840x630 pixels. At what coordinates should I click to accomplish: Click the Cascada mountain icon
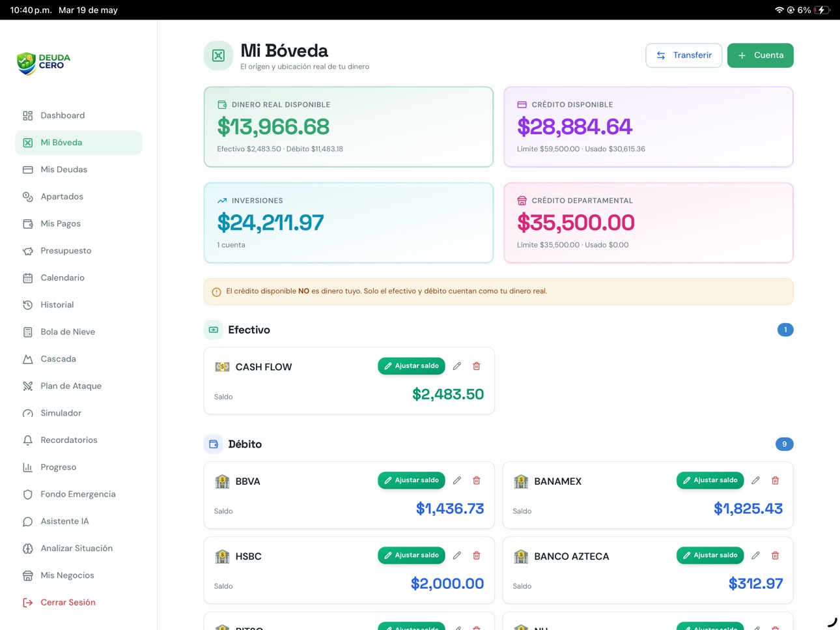click(27, 359)
